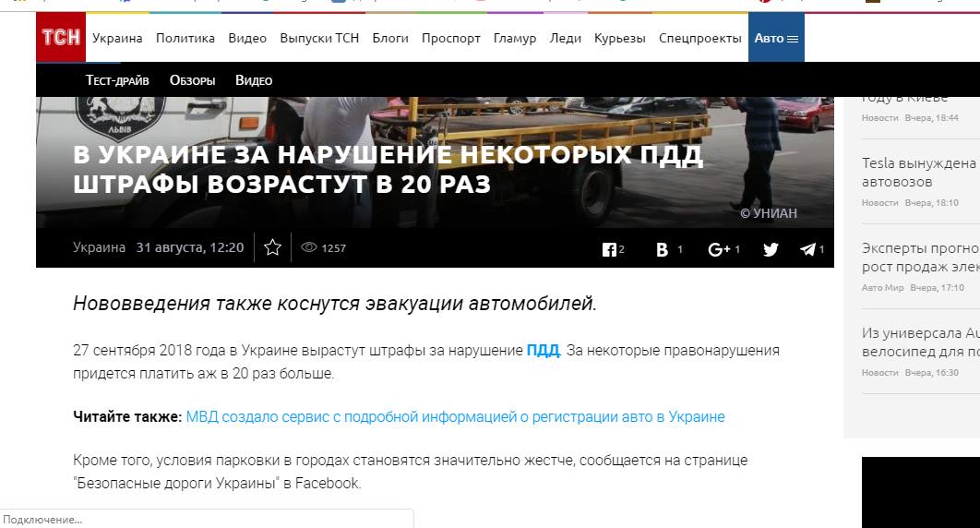Click the Украина category label under headline
The height and width of the screenshot is (528, 980).
[x=99, y=247]
